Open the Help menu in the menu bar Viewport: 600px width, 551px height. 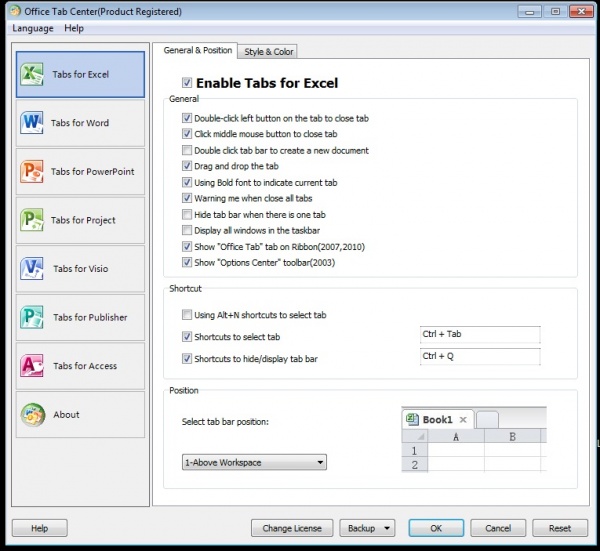pyautogui.click(x=74, y=28)
